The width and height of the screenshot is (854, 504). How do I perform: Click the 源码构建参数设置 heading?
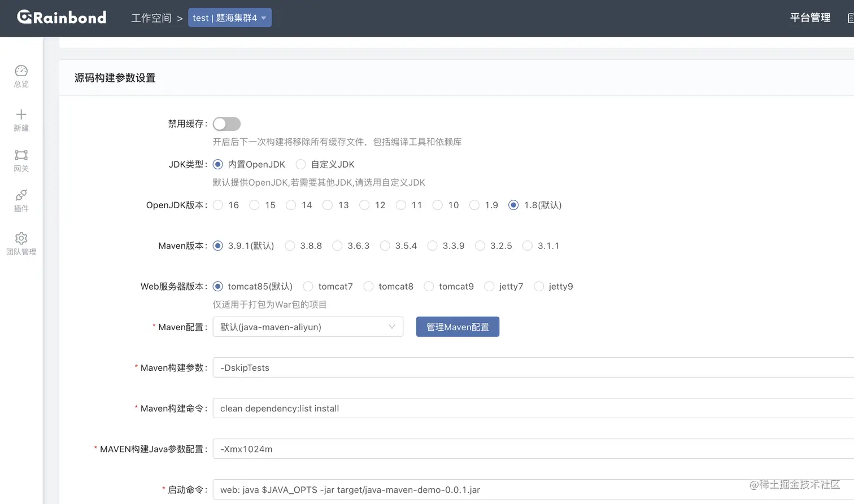point(115,78)
